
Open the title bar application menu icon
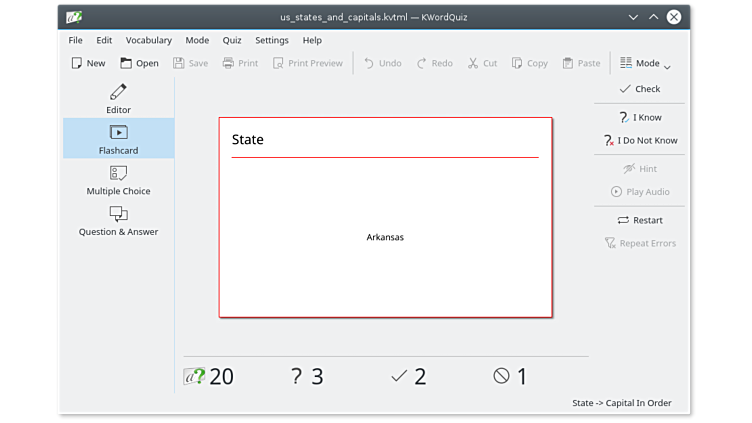coord(74,17)
